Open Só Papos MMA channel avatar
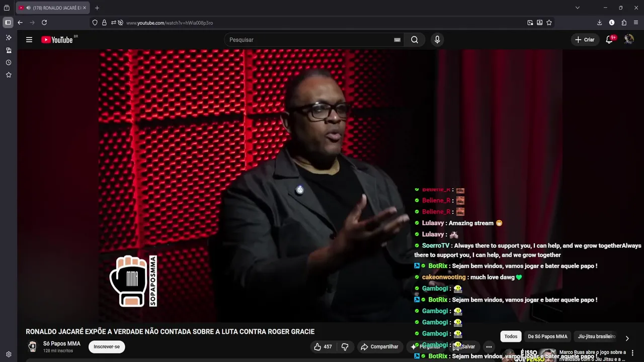The height and width of the screenshot is (362, 644). pos(33,346)
